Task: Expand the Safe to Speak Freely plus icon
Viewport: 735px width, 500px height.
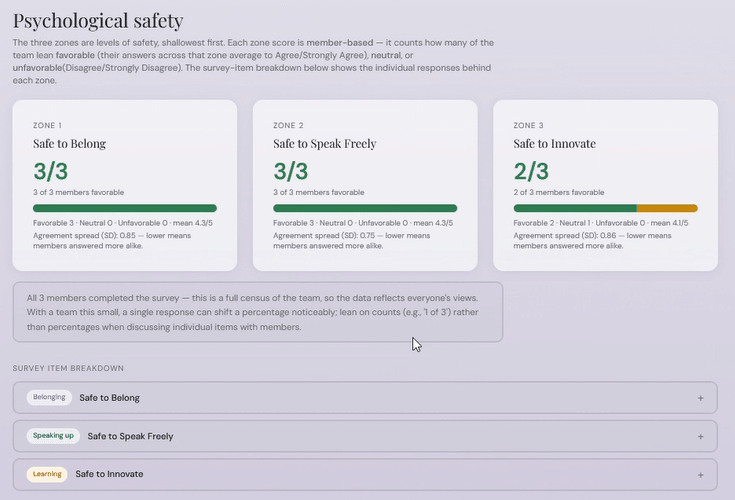Action: point(700,437)
